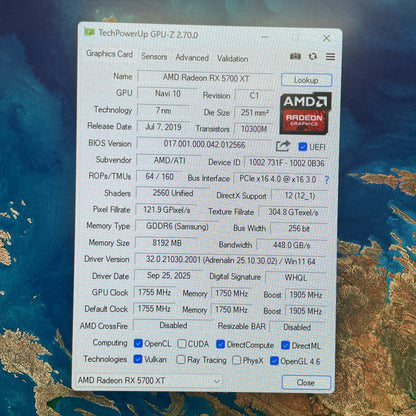
Task: Click the DirectX Support value 12 (12_1)
Action: (x=300, y=196)
